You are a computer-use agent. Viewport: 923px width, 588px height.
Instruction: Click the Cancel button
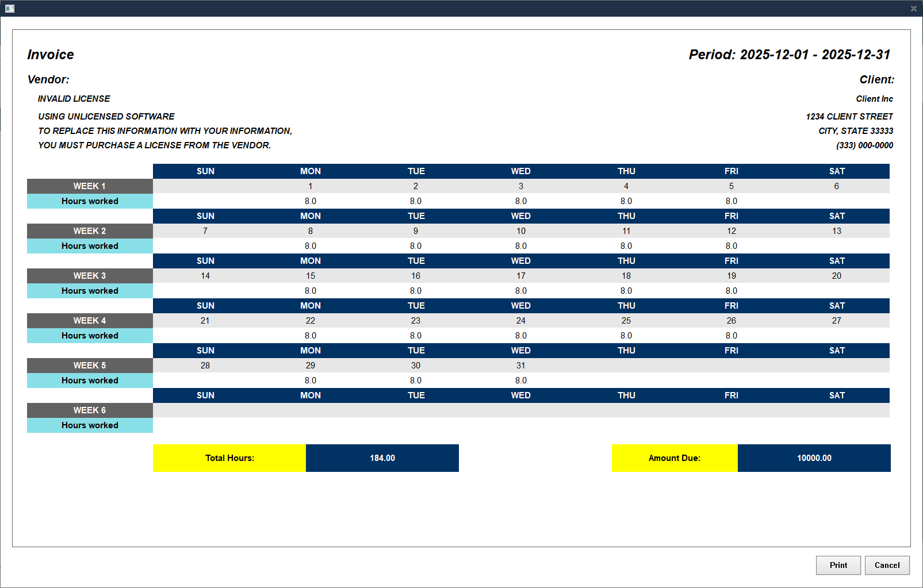pos(887,565)
